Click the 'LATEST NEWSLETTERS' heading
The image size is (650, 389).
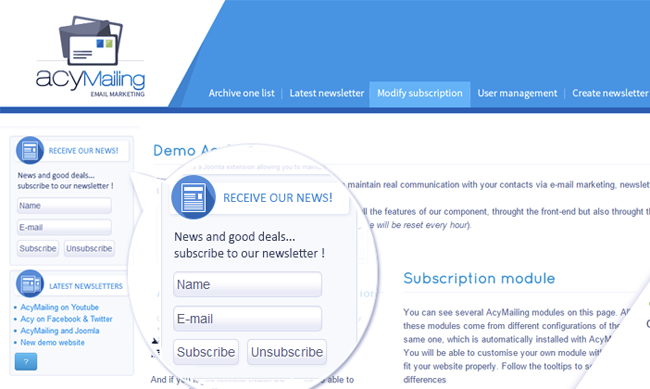point(86,286)
